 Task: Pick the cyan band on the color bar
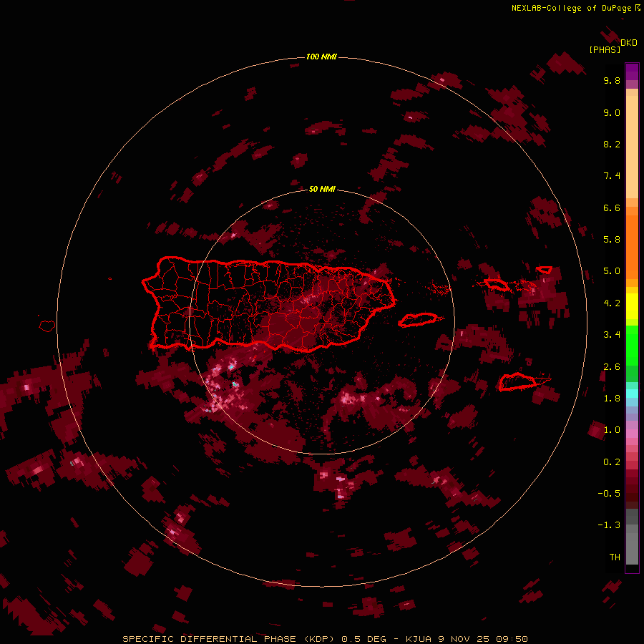tap(632, 394)
